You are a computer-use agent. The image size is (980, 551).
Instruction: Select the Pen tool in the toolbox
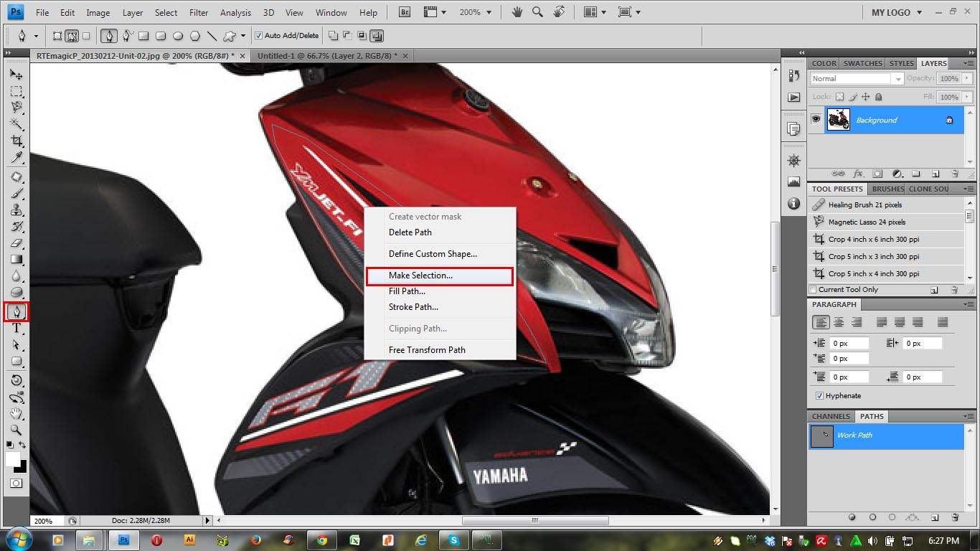click(x=16, y=311)
